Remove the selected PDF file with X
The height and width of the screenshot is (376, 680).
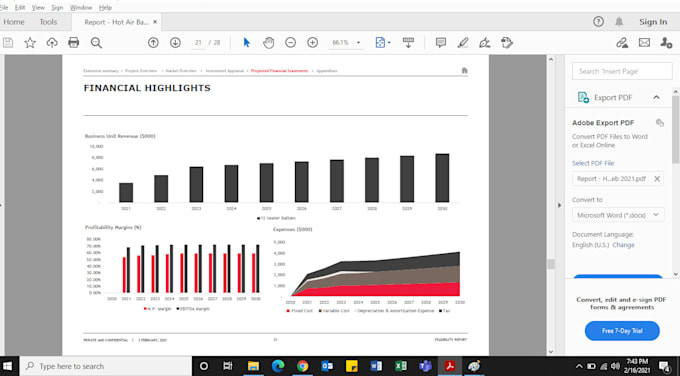tap(657, 179)
